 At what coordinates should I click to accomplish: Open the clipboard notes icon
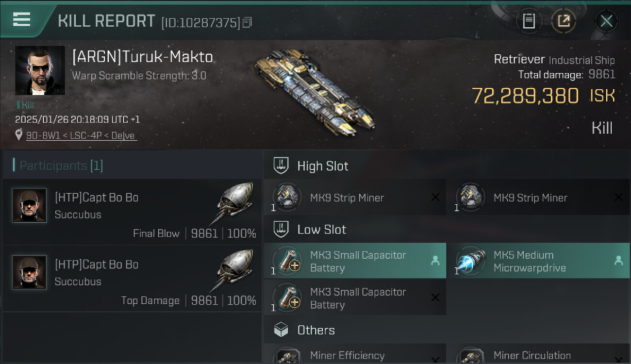click(x=529, y=21)
